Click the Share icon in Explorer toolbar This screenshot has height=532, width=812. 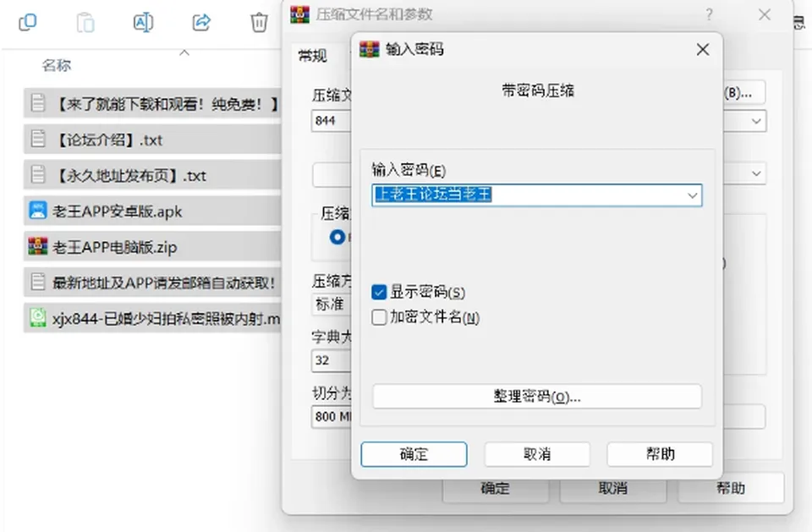point(201,22)
